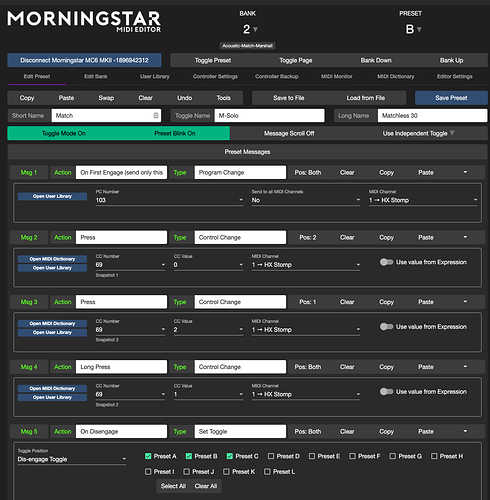490x500 pixels.
Task: Open MIDI Dictionary in Msg 2
Action: pyautogui.click(x=52, y=259)
